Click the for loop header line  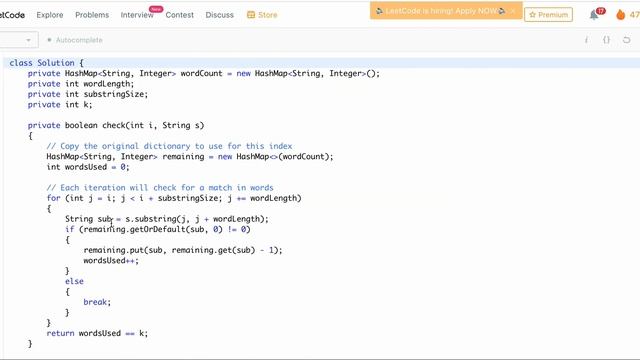pos(174,198)
